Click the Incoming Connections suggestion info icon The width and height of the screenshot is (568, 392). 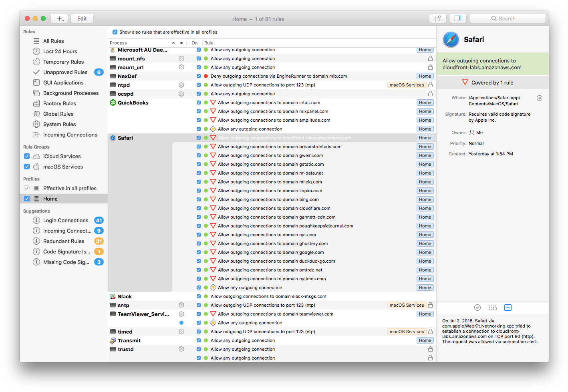coord(36,231)
